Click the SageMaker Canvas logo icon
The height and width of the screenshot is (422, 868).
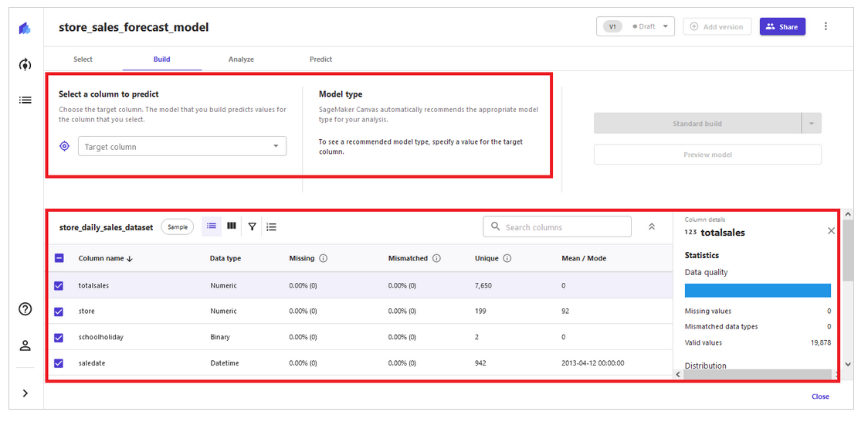[25, 29]
